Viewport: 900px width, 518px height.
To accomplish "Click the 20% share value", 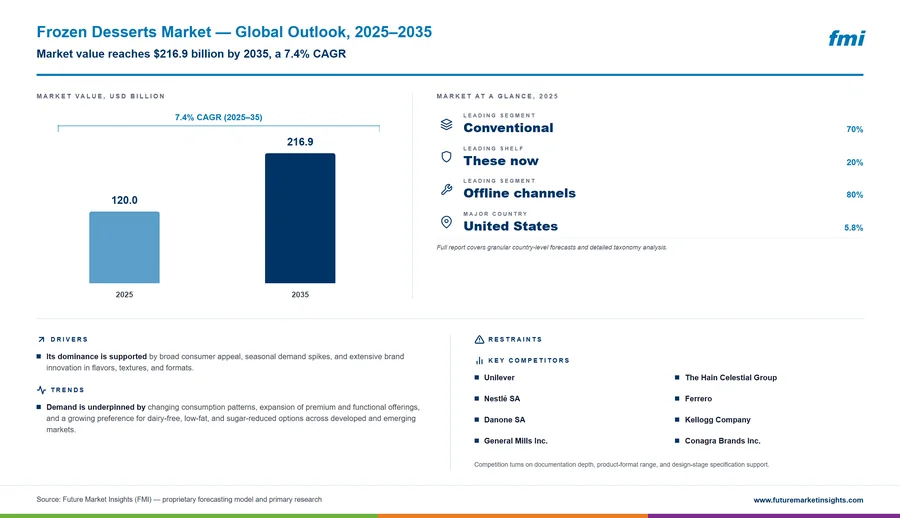I will click(x=855, y=163).
